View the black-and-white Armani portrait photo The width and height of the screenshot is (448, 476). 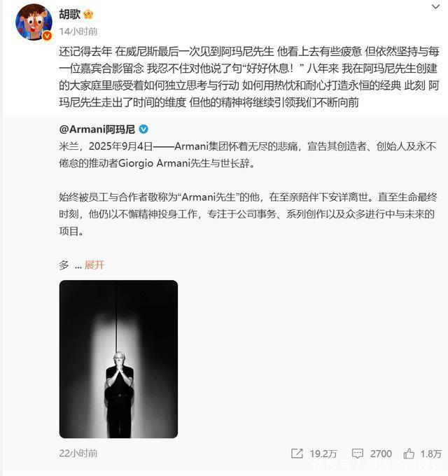118,359
